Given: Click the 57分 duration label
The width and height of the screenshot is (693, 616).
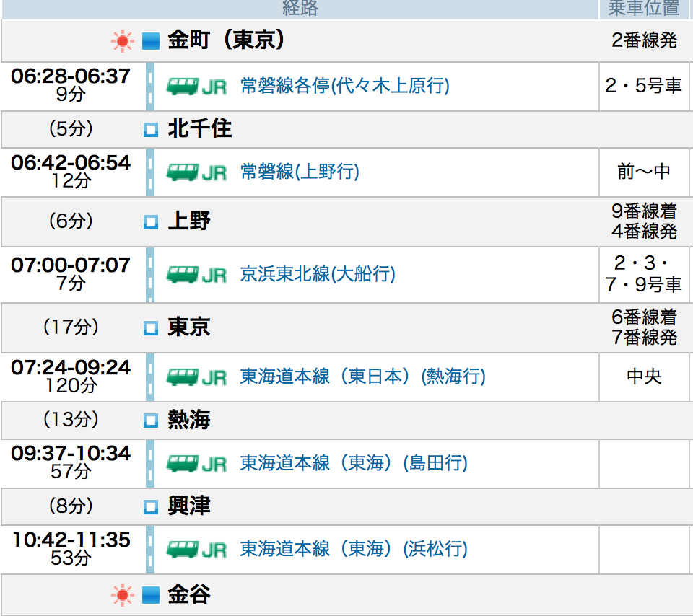Looking at the screenshot, I should click(x=71, y=472).
